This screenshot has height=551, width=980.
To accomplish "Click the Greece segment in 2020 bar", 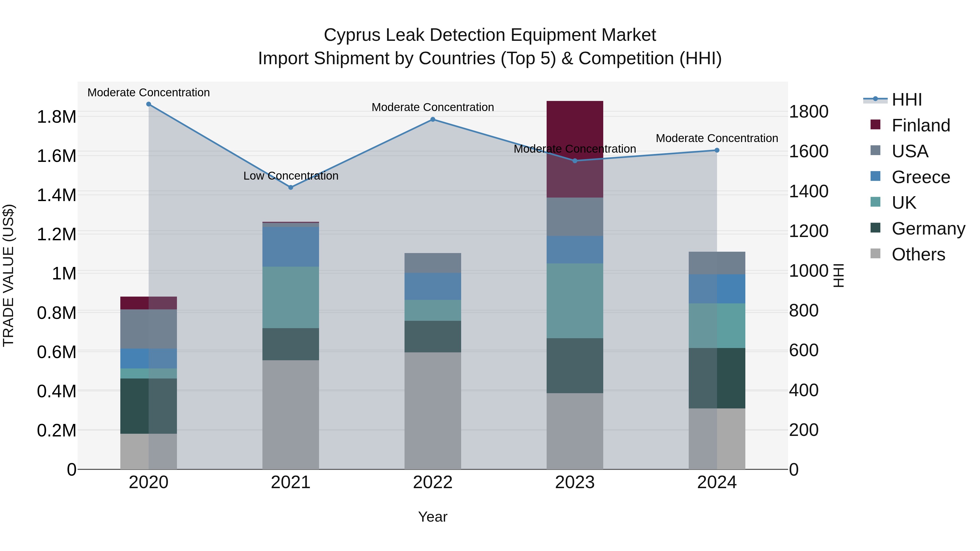I will coord(149,359).
